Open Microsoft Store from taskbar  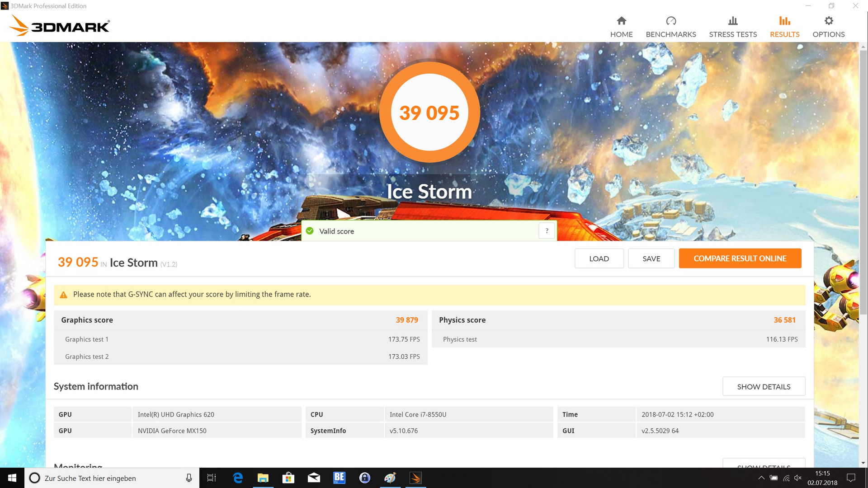pos(288,478)
